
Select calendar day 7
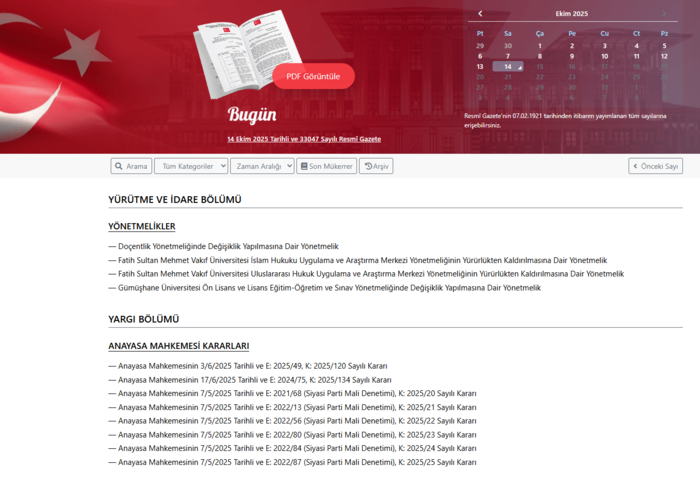[508, 56]
